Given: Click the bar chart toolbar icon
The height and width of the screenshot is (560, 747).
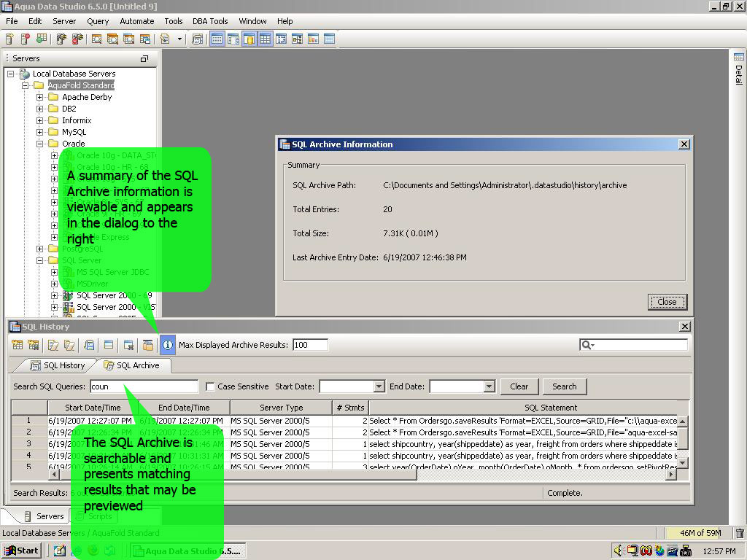Looking at the screenshot, I should 313,39.
